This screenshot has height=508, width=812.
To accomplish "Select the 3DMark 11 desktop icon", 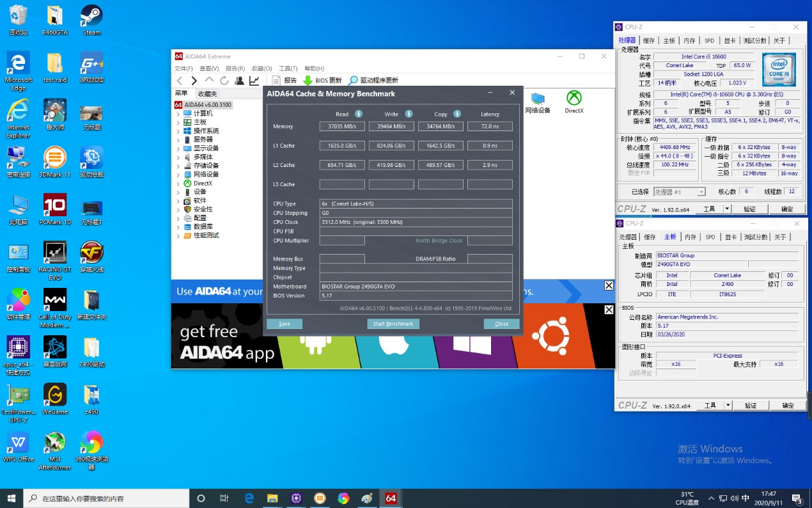I will coord(55,162).
